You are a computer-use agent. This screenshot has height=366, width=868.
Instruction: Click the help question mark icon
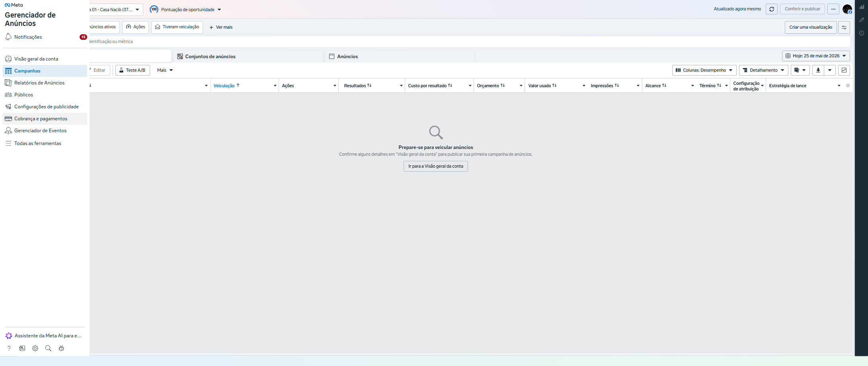point(9,348)
